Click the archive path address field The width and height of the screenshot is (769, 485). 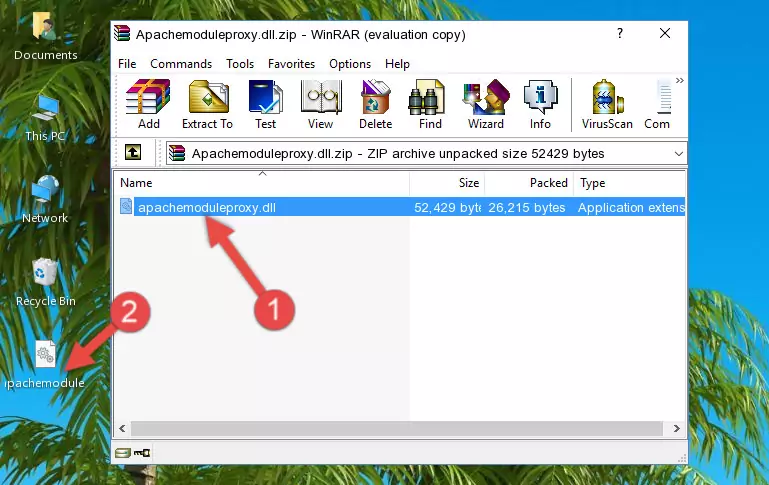pyautogui.click(x=426, y=153)
